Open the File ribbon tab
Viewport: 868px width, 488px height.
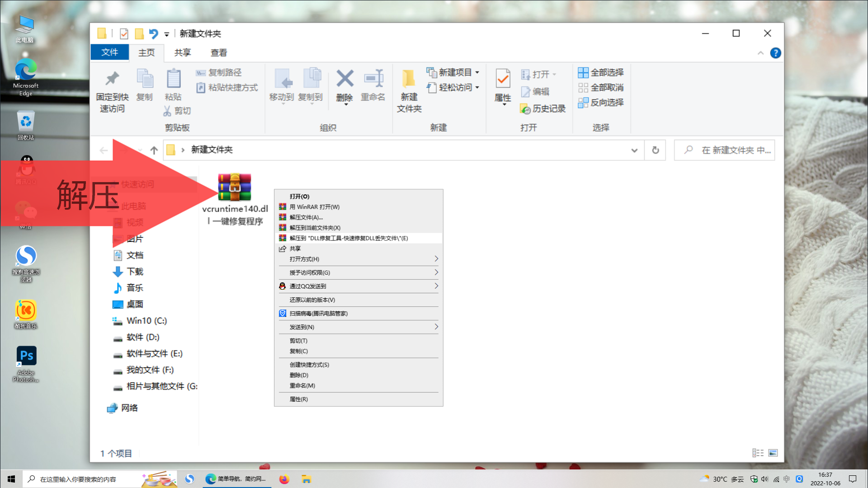point(109,52)
